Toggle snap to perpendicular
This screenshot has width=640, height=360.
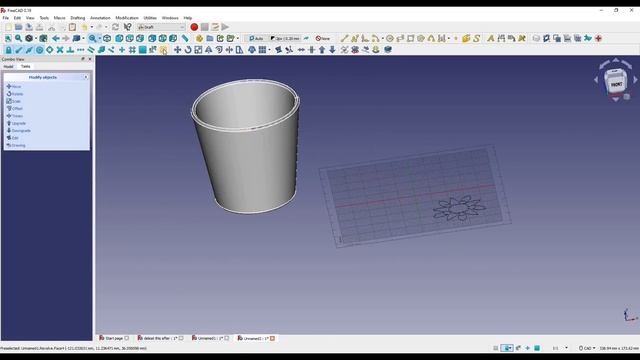tap(70, 50)
